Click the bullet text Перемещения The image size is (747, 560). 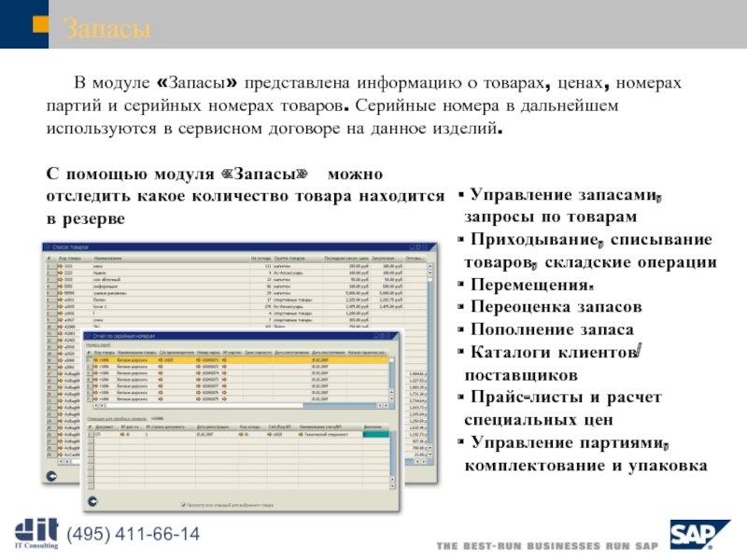click(x=531, y=285)
